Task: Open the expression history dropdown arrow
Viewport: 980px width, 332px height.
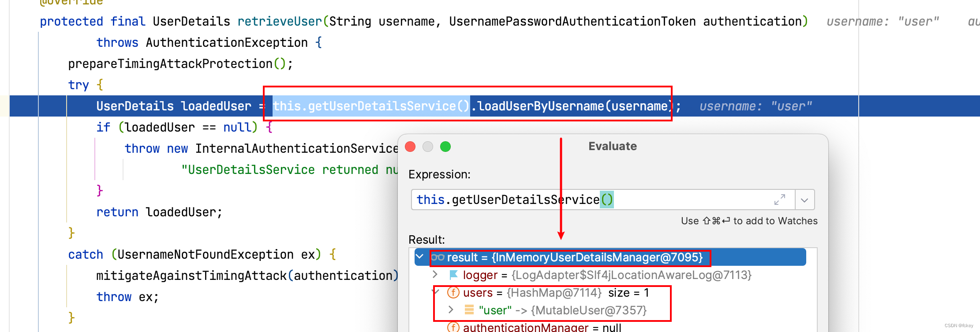Action: point(804,200)
